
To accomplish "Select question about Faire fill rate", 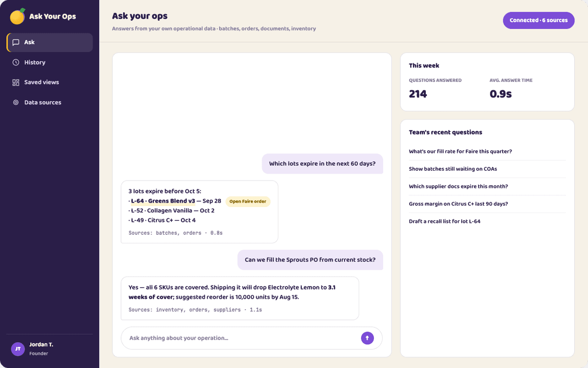I will point(487,152).
